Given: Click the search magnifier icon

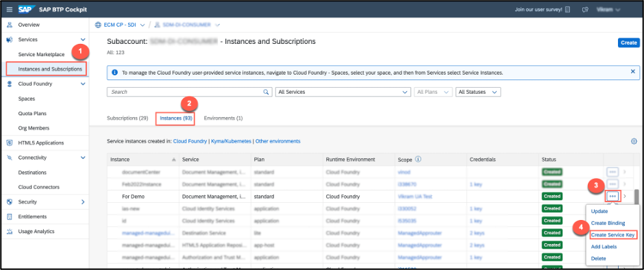Looking at the screenshot, I should [x=266, y=92].
